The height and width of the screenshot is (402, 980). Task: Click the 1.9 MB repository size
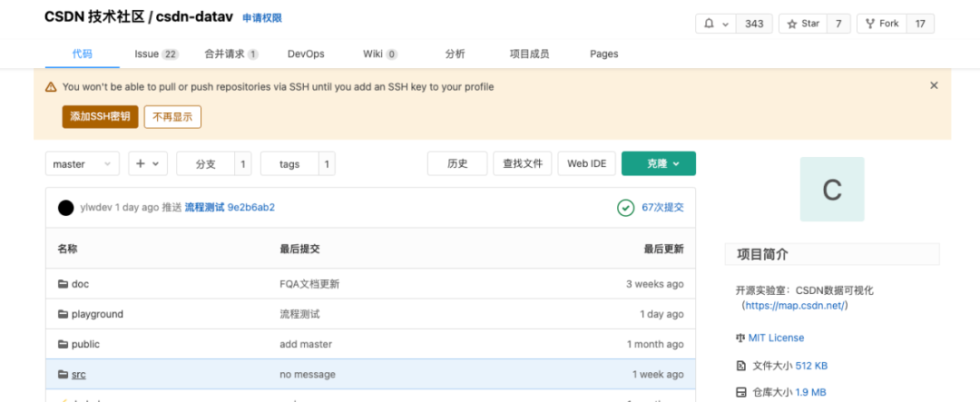pyautogui.click(x=810, y=393)
